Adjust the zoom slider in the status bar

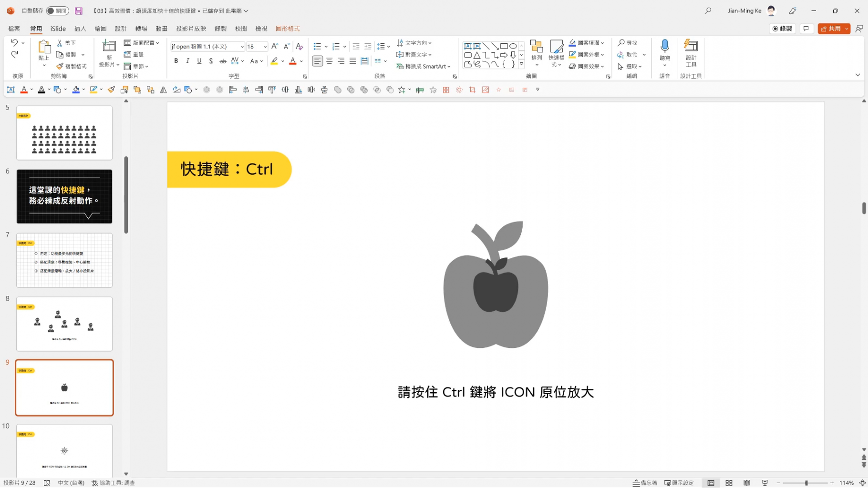(x=806, y=483)
